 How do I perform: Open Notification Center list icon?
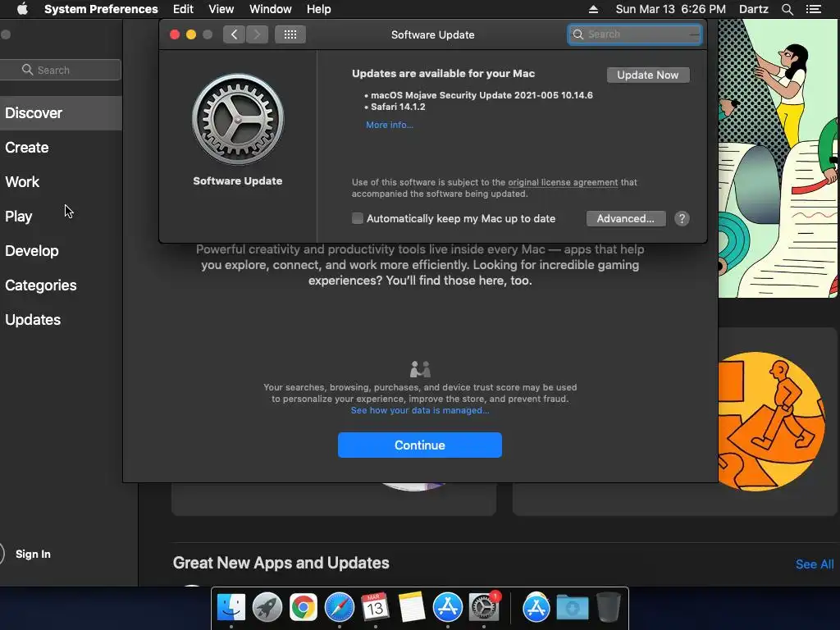[814, 9]
